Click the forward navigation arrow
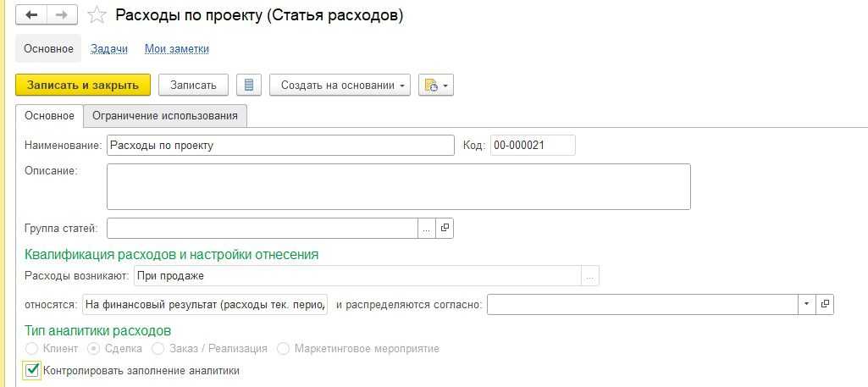The width and height of the screenshot is (868, 387). [61, 15]
